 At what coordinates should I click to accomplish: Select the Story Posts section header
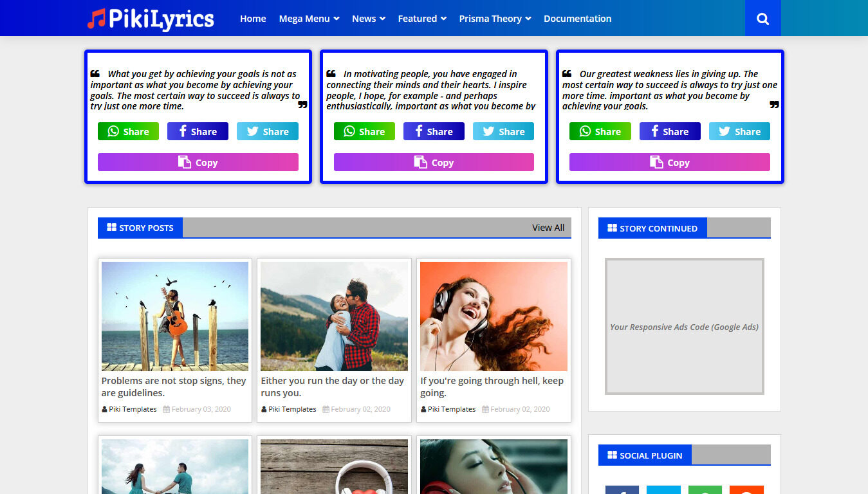pos(140,228)
